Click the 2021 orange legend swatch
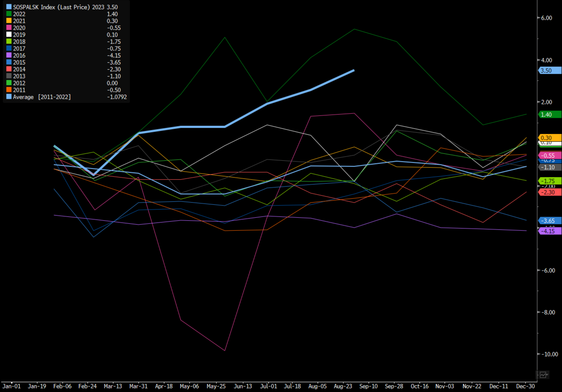The image size is (562, 392). [9, 21]
